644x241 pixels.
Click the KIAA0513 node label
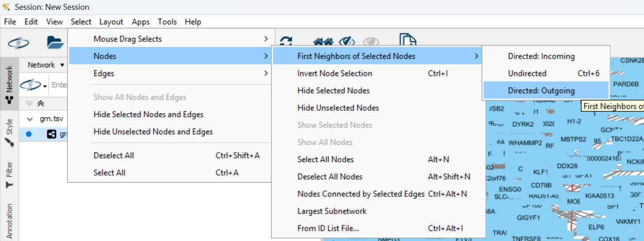click(599, 196)
